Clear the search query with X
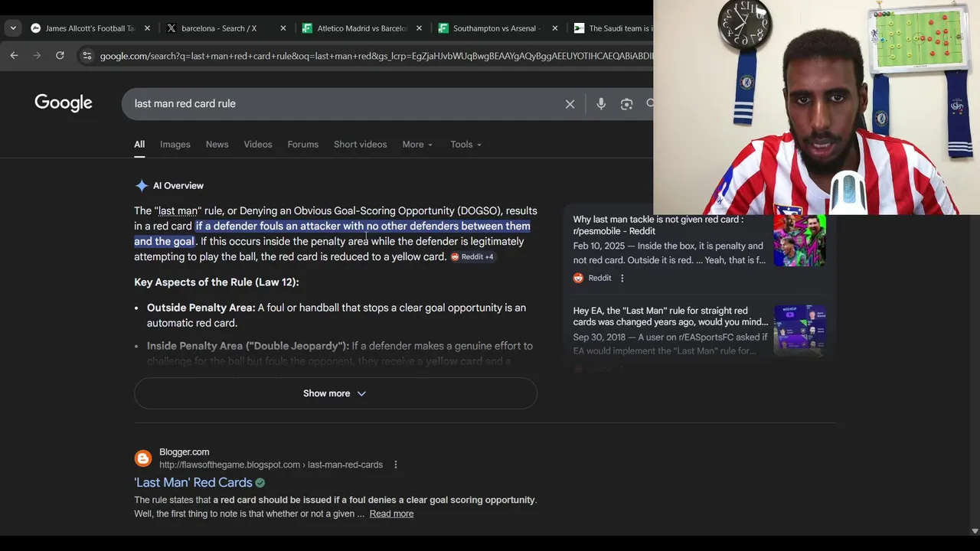 pyautogui.click(x=570, y=104)
